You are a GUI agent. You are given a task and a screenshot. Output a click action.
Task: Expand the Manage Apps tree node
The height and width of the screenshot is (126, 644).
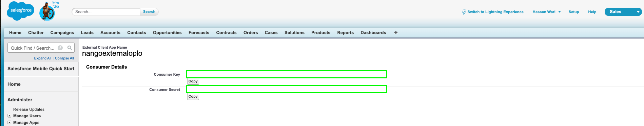(9, 122)
